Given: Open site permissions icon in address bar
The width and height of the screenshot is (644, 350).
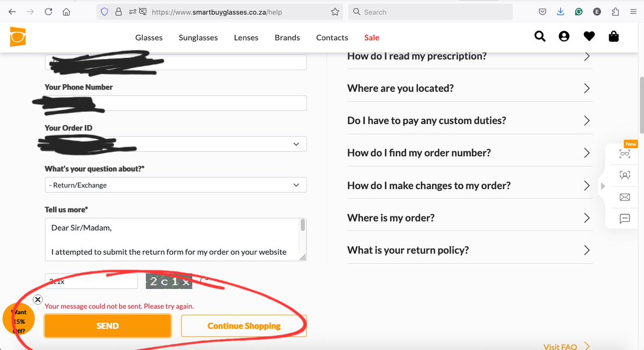Looking at the screenshot, I should (133, 12).
